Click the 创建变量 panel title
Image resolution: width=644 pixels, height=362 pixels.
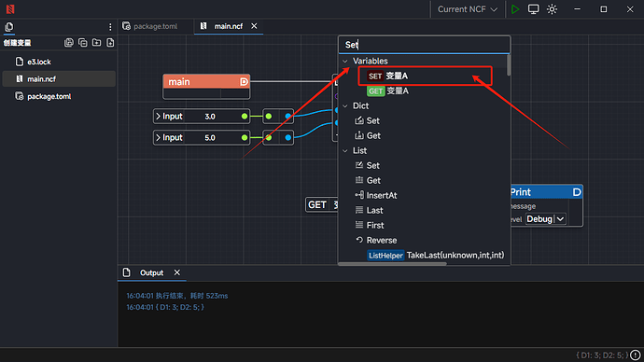coord(17,43)
